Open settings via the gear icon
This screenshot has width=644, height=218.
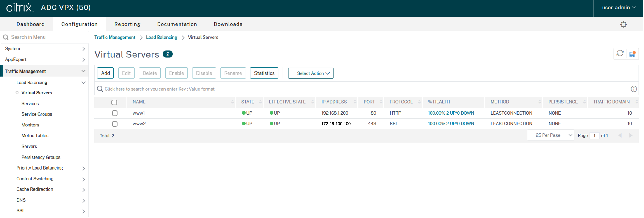[623, 24]
